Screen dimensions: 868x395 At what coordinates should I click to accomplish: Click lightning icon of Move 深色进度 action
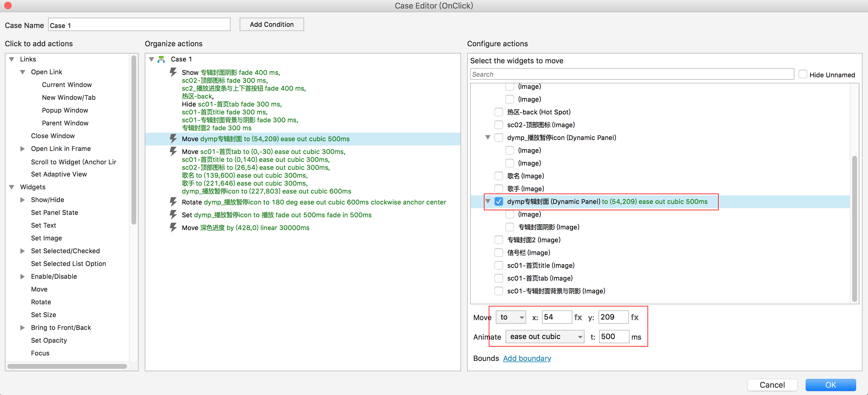(x=173, y=228)
